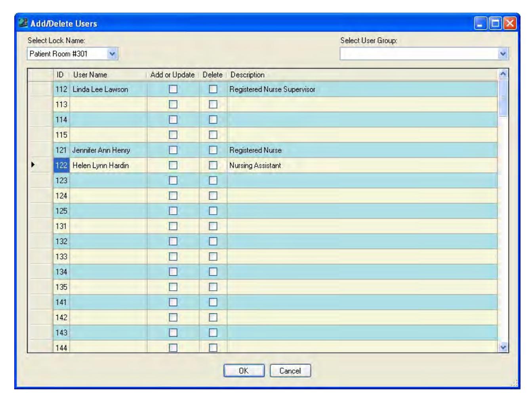Click the scroll up arrow of the user table
Viewport: 532px width, 402px height.
(x=503, y=74)
